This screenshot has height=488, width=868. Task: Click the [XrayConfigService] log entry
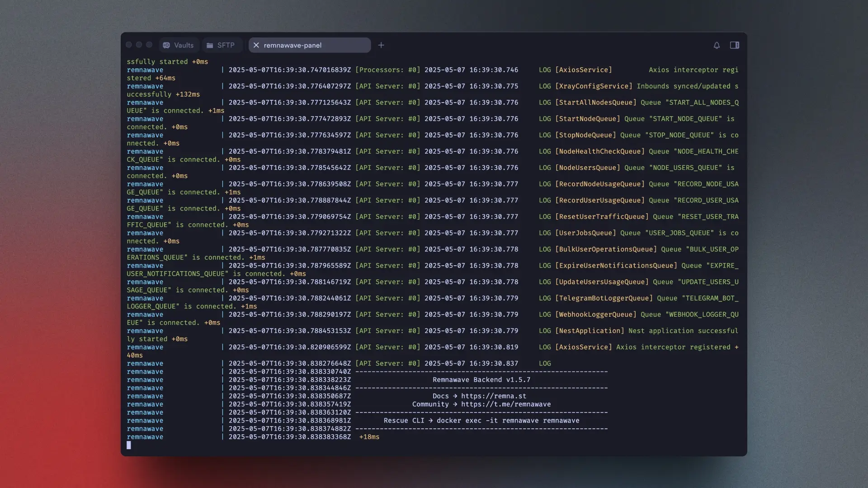[x=594, y=86]
